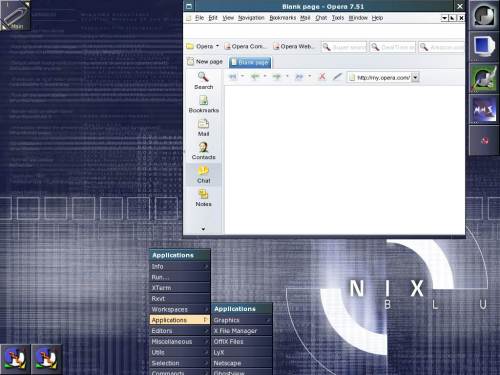Viewport: 500px width, 375px height.
Task: Open the Fast Forward button's dropdown arrow
Action: coord(310,76)
